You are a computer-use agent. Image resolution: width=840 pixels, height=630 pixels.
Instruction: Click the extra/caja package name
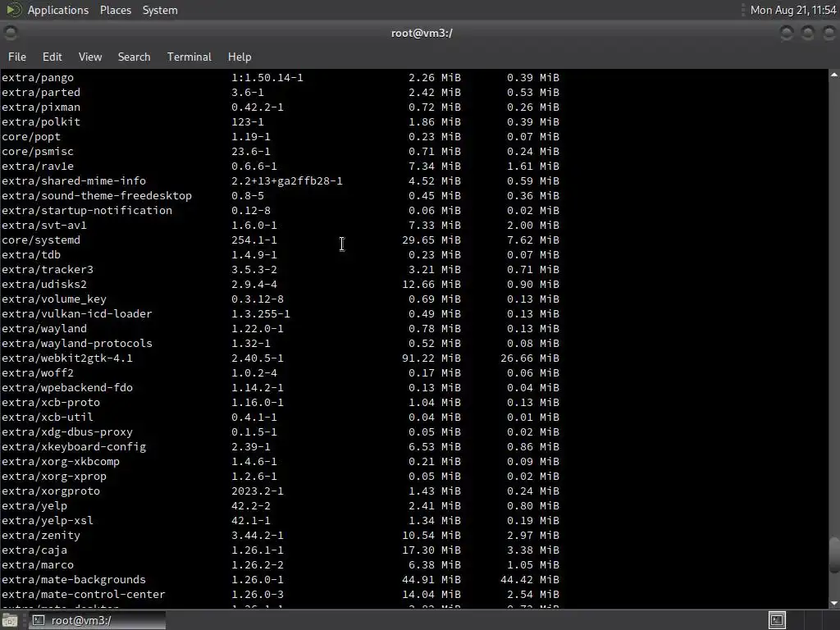(34, 550)
